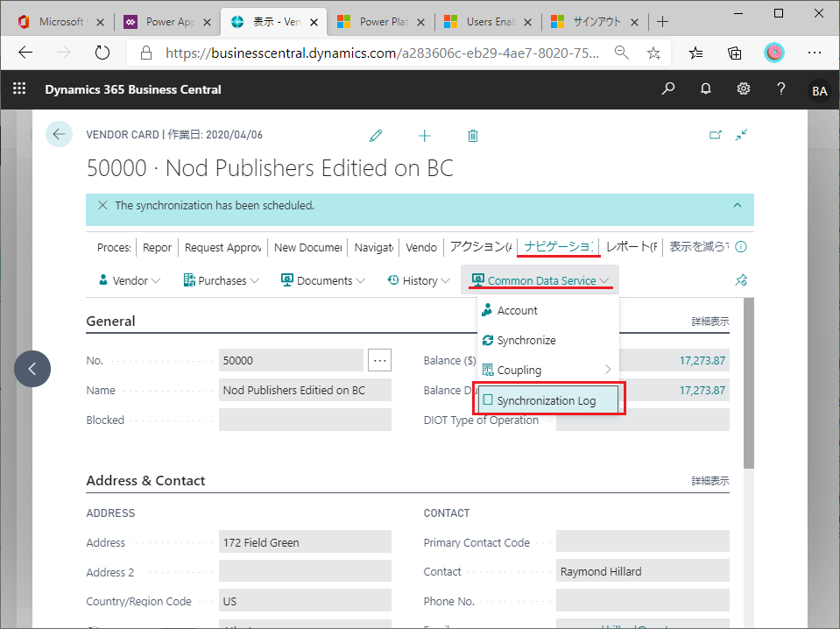Dismiss the synchronization scheduled notification
This screenshot has width=840, height=629.
(x=102, y=205)
